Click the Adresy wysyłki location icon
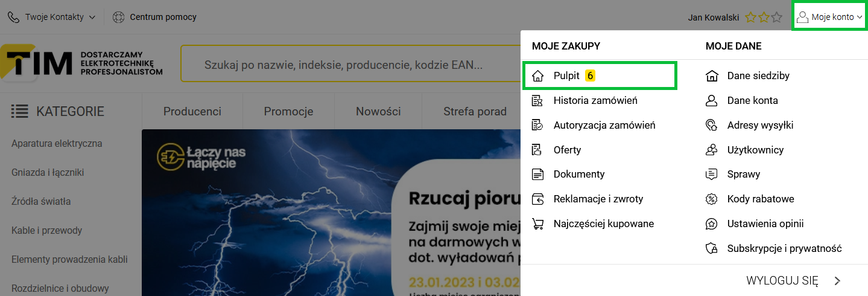The height and width of the screenshot is (296, 868). (712, 125)
